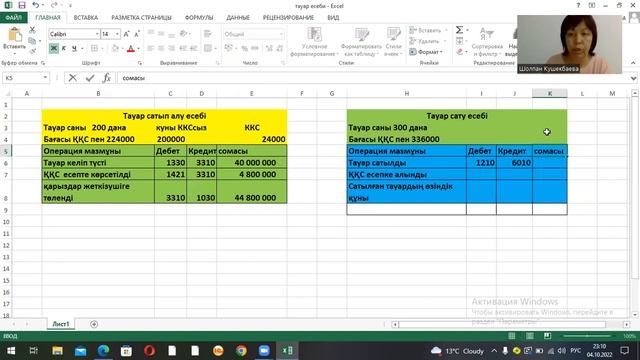Viewport: 640px width, 360px height.
Task: Click Cell Styles (Стили ячеек)
Action: [x=393, y=42]
